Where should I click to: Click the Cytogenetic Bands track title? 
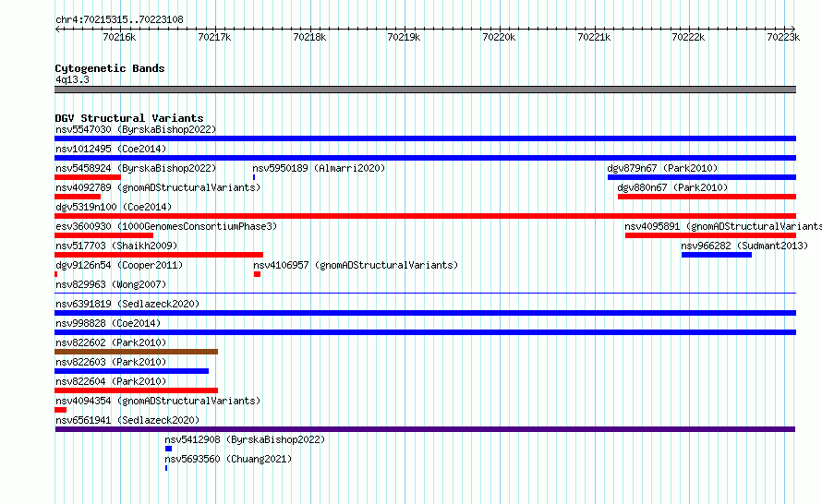coord(110,68)
